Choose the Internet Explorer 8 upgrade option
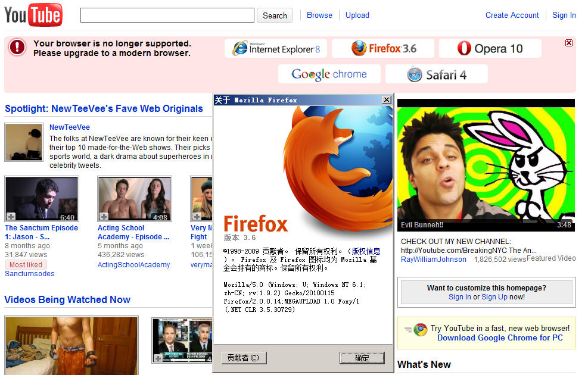 pyautogui.click(x=276, y=49)
